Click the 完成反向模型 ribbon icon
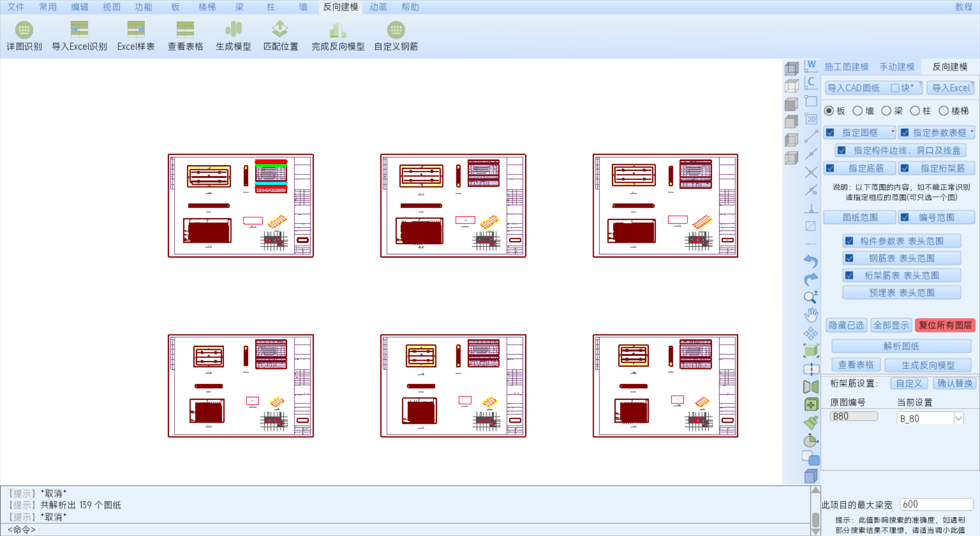980x536 pixels. pos(337,30)
